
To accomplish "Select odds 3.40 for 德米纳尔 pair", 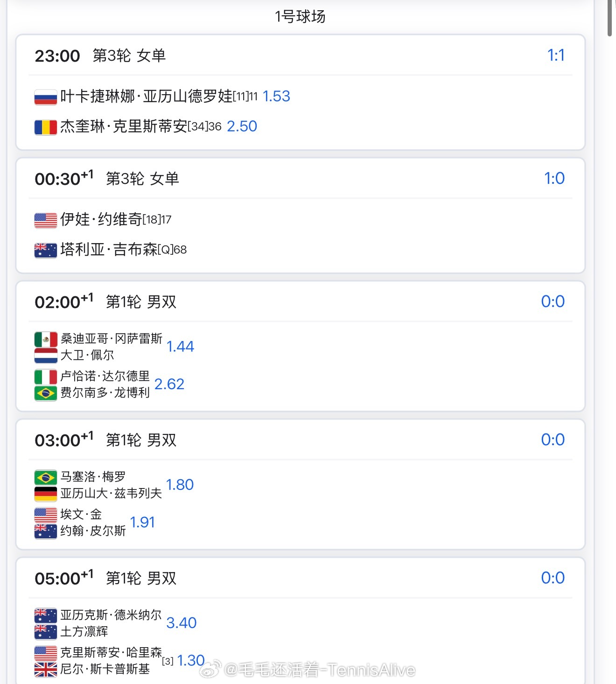I will (x=181, y=623).
